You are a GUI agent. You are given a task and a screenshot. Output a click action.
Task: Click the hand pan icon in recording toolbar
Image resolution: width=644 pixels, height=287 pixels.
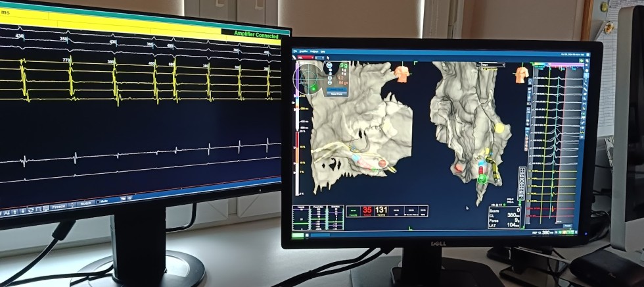point(123,198)
